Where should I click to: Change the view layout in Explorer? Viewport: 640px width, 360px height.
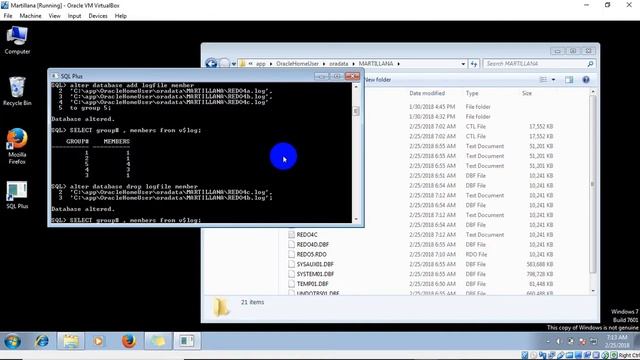pos(543,80)
